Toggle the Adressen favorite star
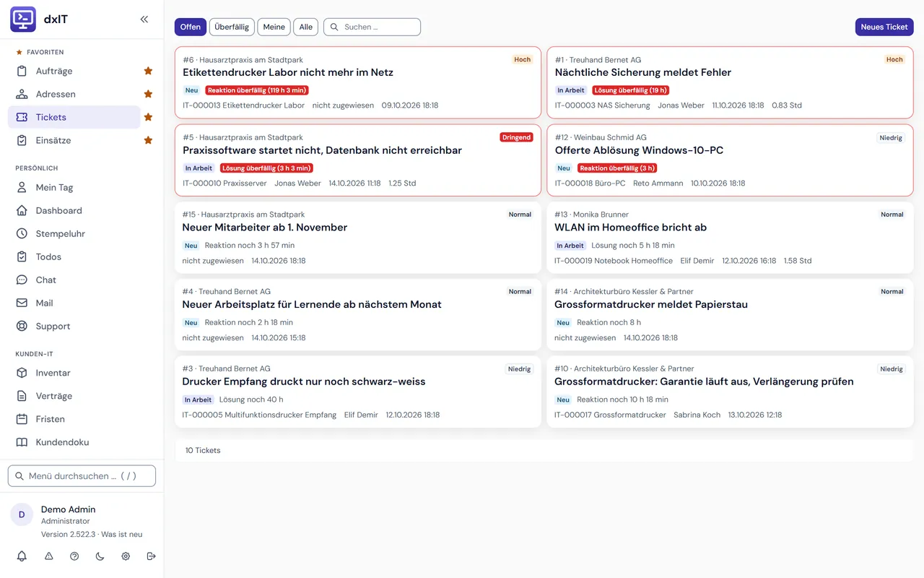Image resolution: width=924 pixels, height=578 pixels. (148, 94)
